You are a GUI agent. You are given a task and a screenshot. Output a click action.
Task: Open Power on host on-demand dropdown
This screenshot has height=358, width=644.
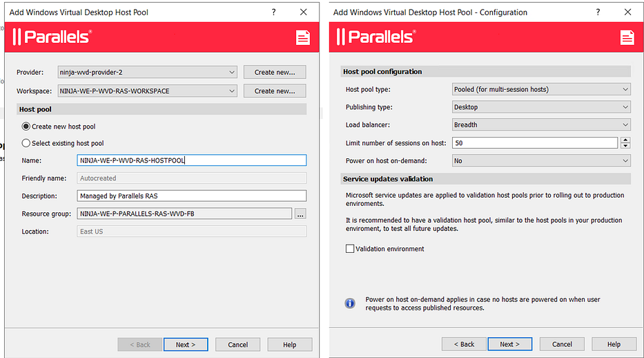(x=541, y=161)
